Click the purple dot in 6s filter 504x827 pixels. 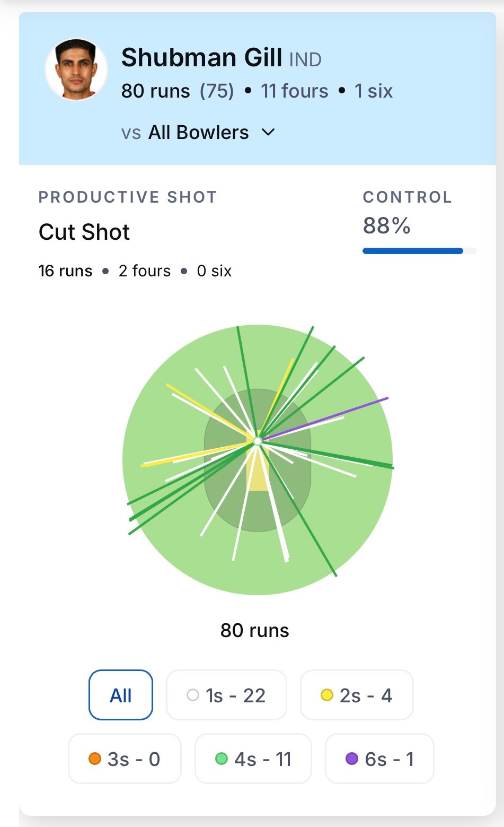[x=352, y=759]
